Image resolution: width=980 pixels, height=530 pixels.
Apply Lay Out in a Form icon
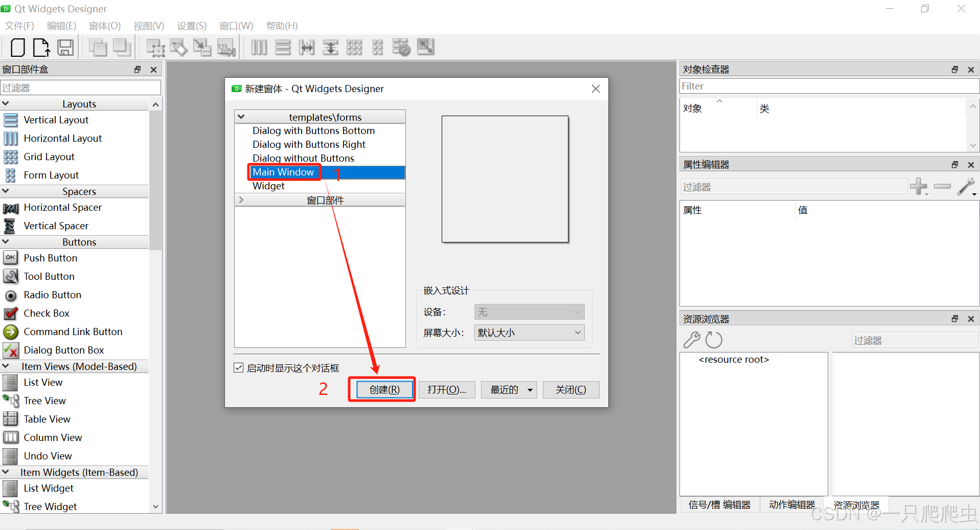click(x=378, y=48)
